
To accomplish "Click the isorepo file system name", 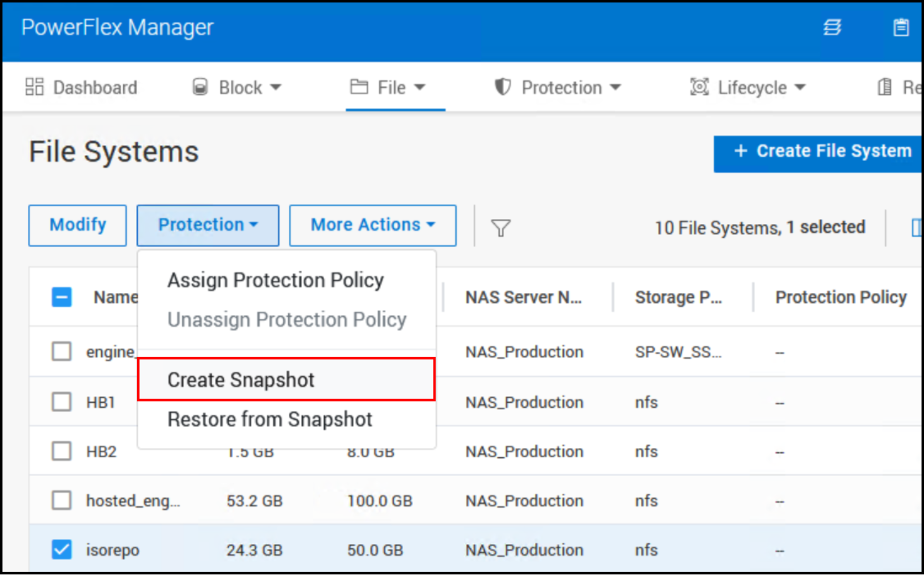I will [113, 550].
